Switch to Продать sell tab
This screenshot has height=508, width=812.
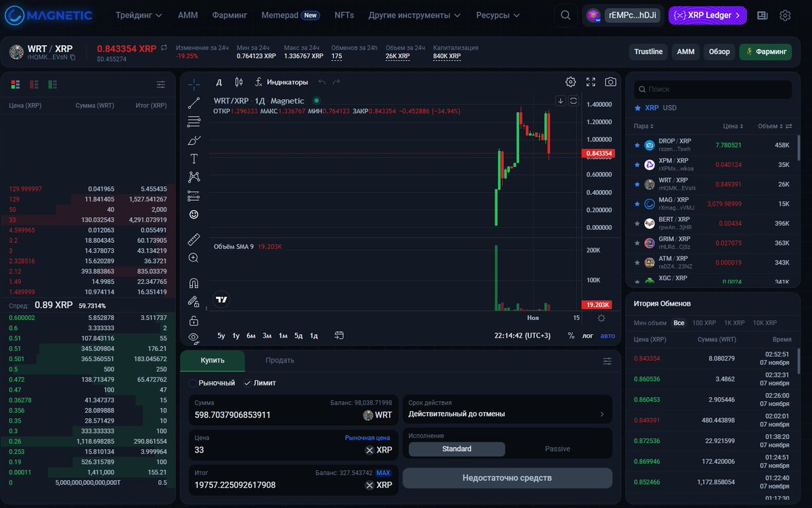click(x=279, y=361)
